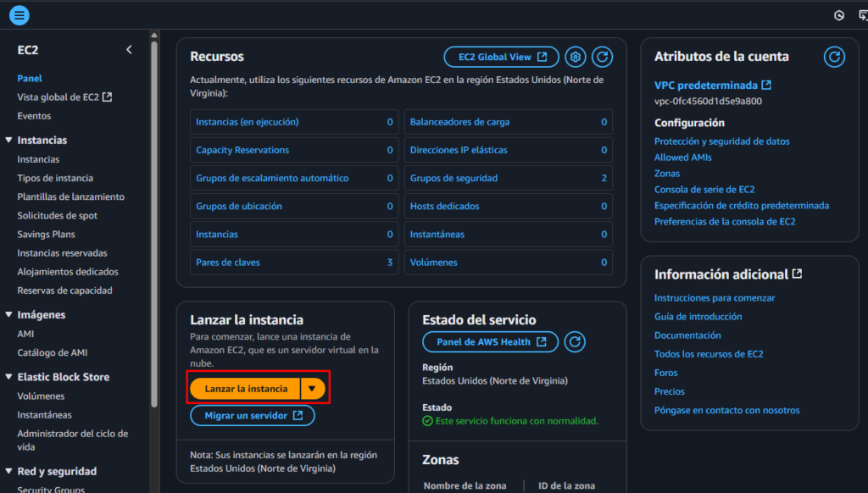The image size is (868, 493).
Task: Open Panel de AWS Health
Action: tap(491, 342)
